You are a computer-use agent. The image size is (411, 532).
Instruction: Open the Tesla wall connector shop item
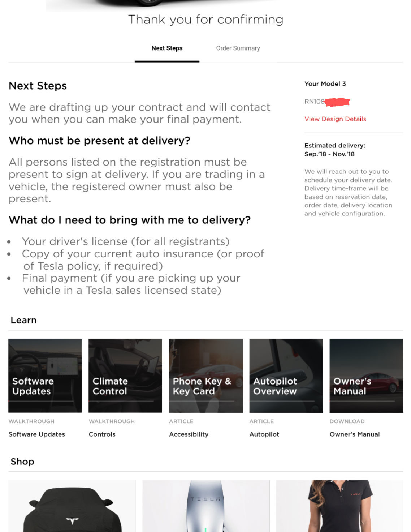coord(206,506)
